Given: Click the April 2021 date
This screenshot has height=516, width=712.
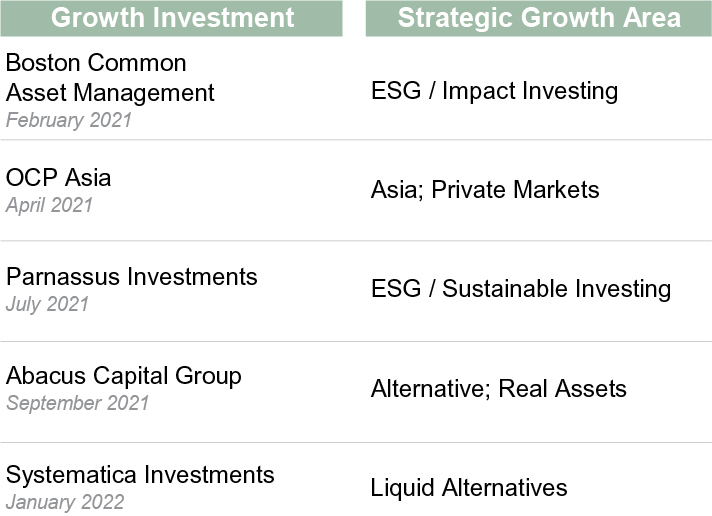Looking at the screenshot, I should (49, 205).
